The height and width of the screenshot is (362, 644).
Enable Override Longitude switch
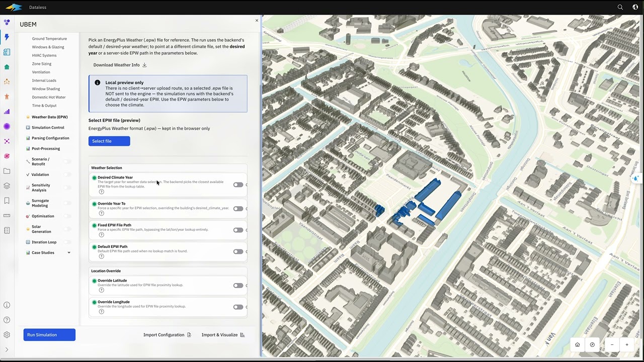pos(238,307)
